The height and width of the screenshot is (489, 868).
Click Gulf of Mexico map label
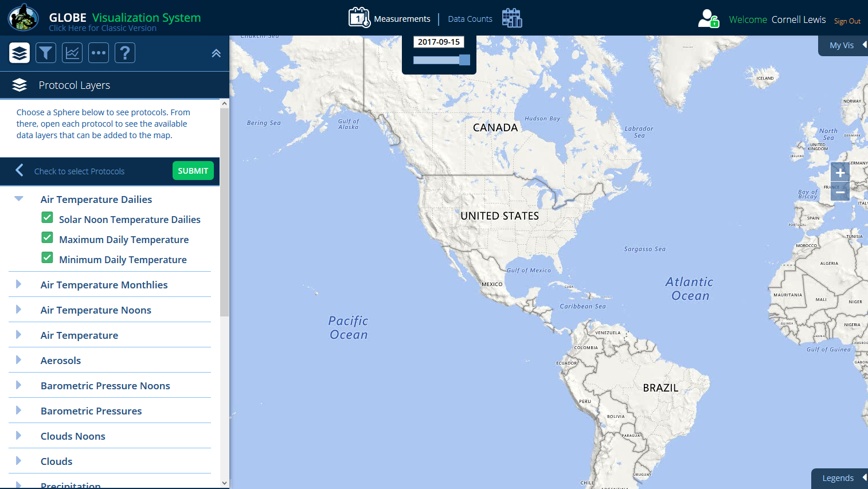coord(529,271)
